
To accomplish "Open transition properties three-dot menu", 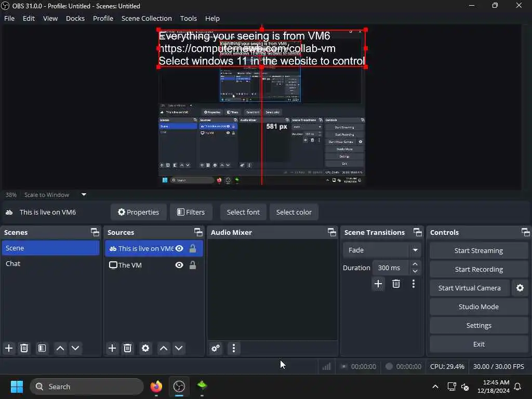I will point(413,284).
